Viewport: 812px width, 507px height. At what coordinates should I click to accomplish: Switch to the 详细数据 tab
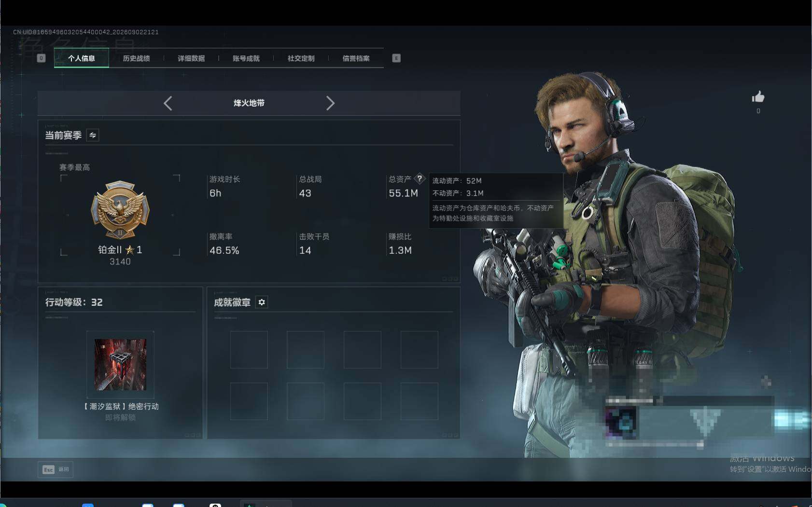191,58
